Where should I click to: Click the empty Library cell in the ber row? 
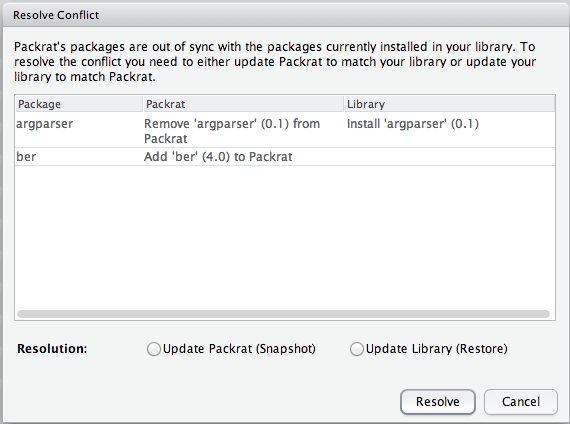tap(449, 157)
